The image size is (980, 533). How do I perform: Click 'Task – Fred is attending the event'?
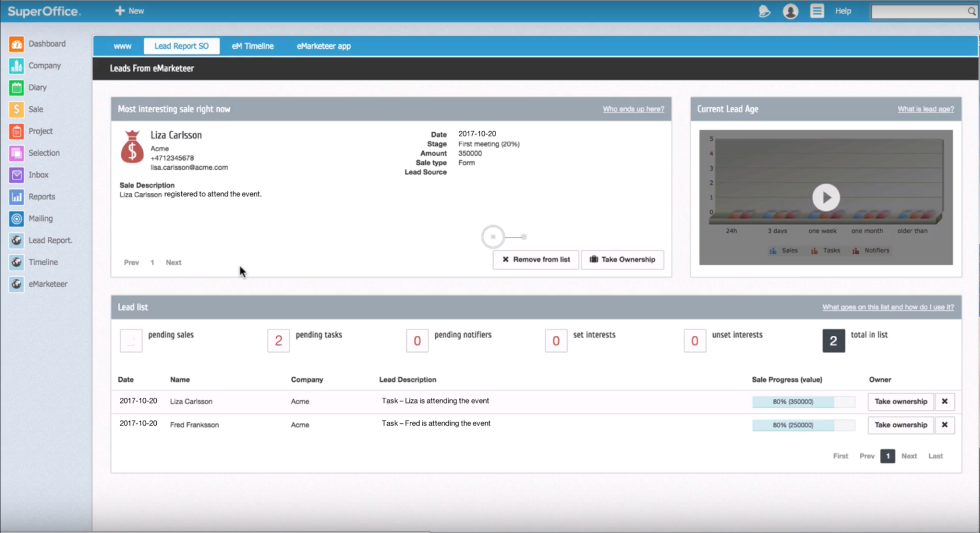point(436,423)
